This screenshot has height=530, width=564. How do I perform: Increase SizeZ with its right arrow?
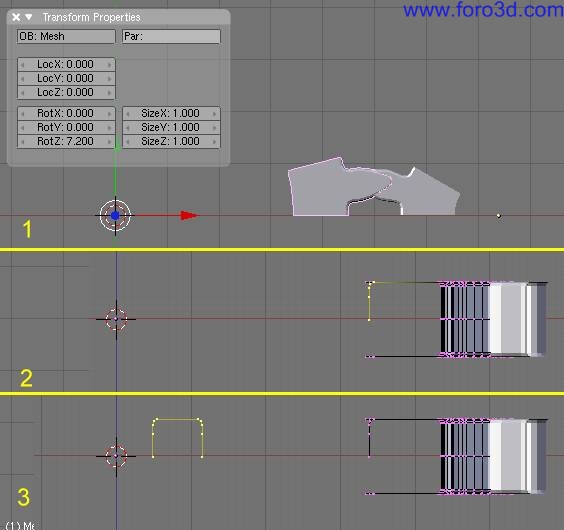pyautogui.click(x=214, y=141)
